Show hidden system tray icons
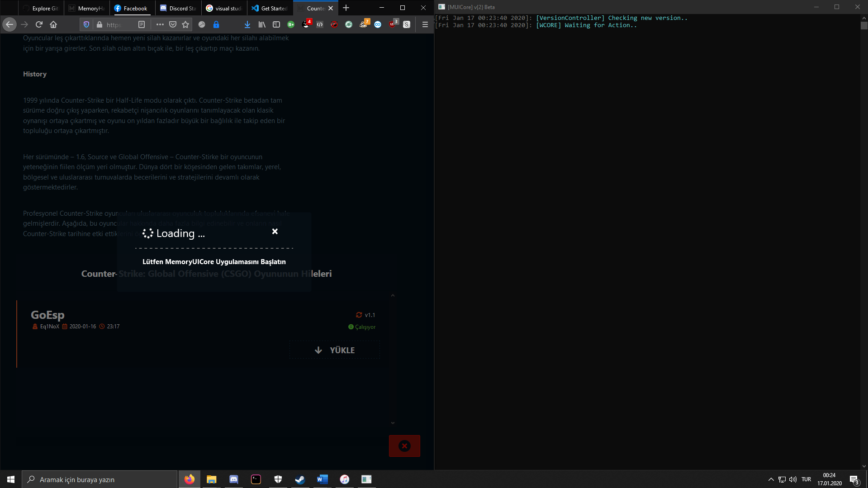Image resolution: width=868 pixels, height=488 pixels. click(x=771, y=479)
